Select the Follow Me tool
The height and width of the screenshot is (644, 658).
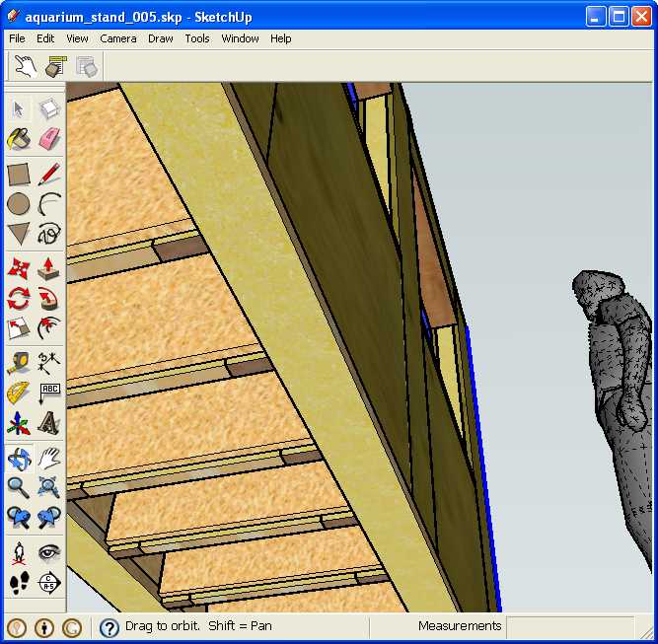pos(49,298)
